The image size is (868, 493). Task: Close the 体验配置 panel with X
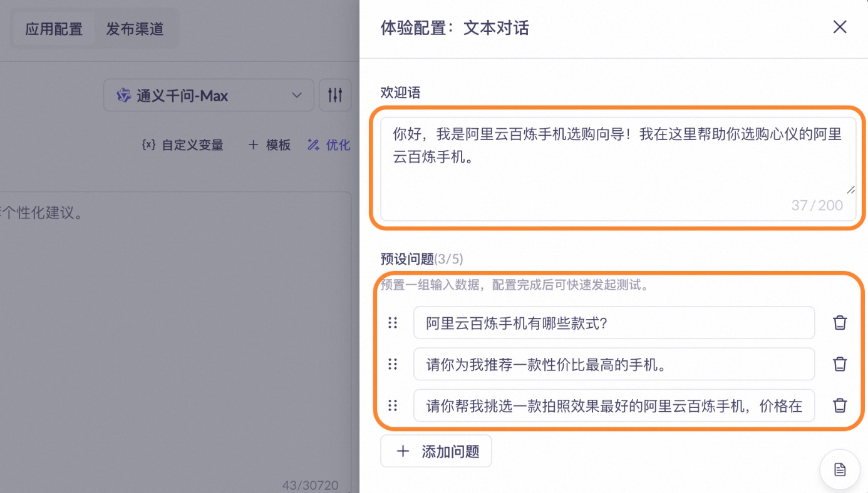[x=839, y=27]
